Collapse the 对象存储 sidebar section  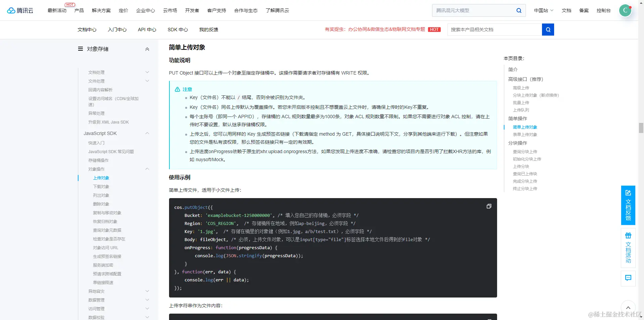(x=147, y=49)
